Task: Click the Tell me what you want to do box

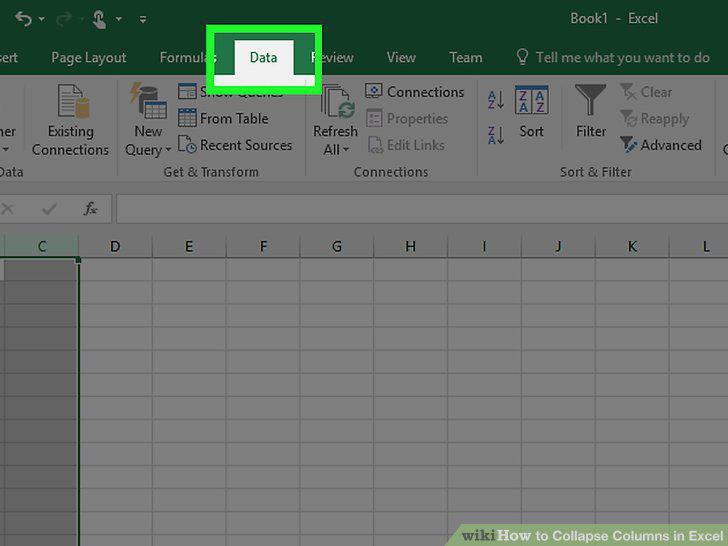Action: point(612,57)
